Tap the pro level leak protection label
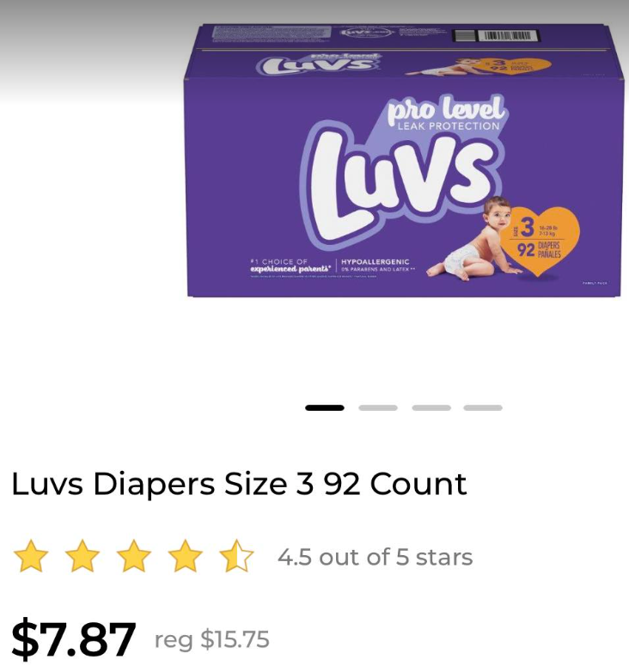 pyautogui.click(x=446, y=114)
